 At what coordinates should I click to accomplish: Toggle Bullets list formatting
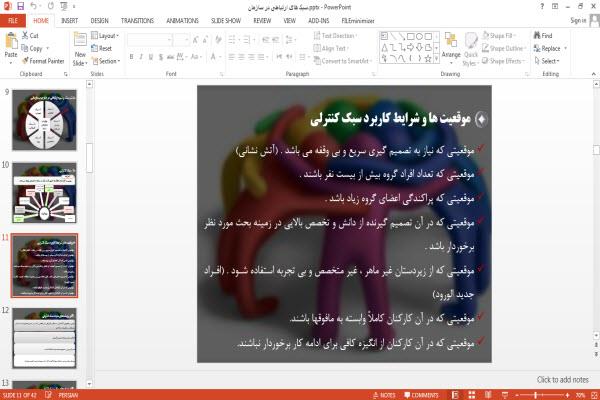tap(233, 39)
